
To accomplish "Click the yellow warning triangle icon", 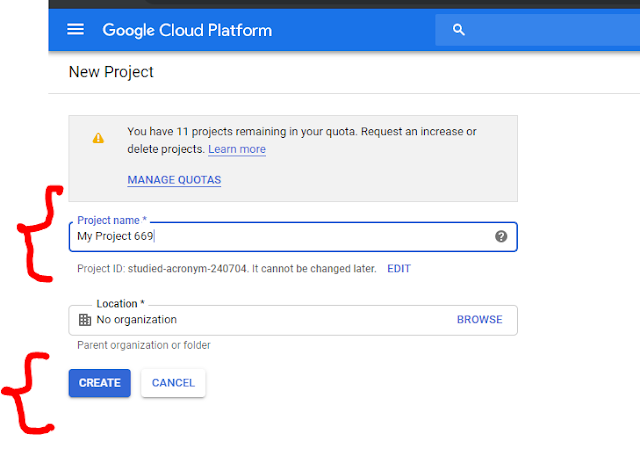I will 98,139.
